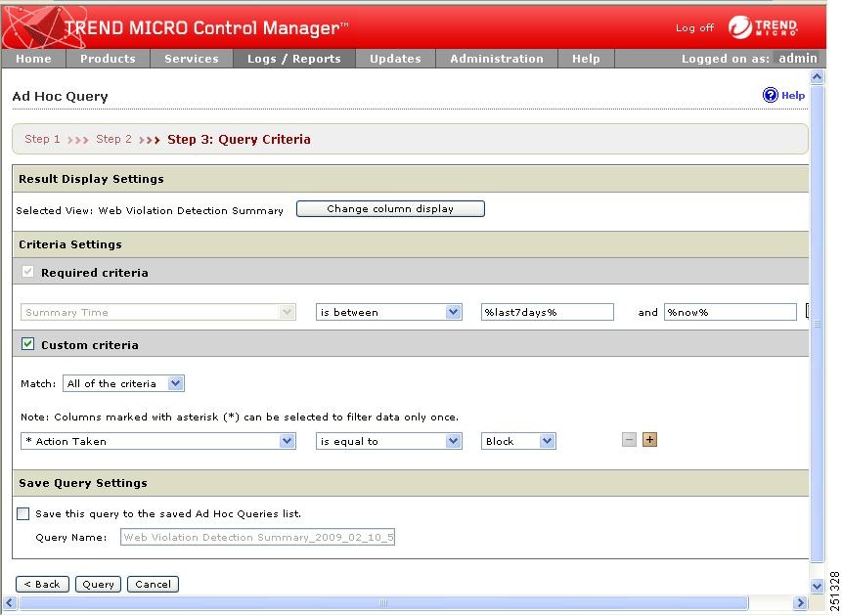Image resolution: width=842 pixels, height=616 pixels.
Task: Click the %last7days% date field
Action: 548,311
